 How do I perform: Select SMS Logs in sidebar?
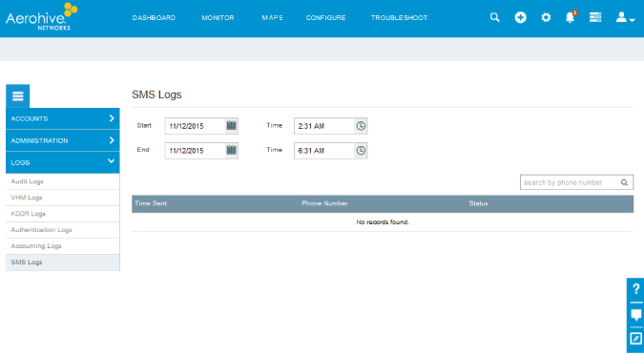[x=62, y=262]
